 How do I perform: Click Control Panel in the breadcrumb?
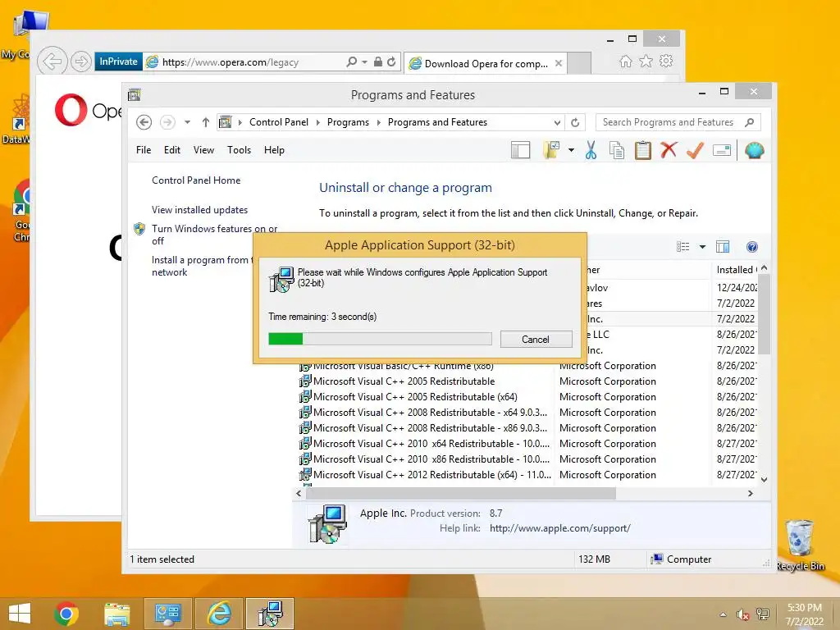(x=279, y=122)
